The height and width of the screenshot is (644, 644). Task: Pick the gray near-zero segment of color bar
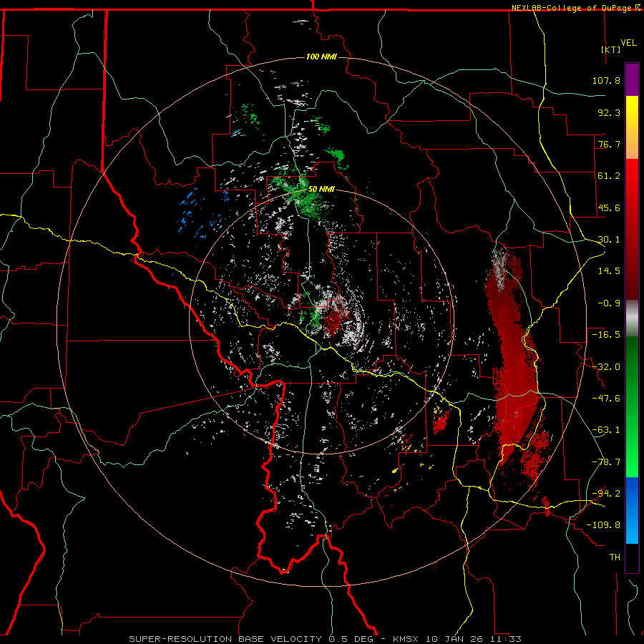pos(632,318)
